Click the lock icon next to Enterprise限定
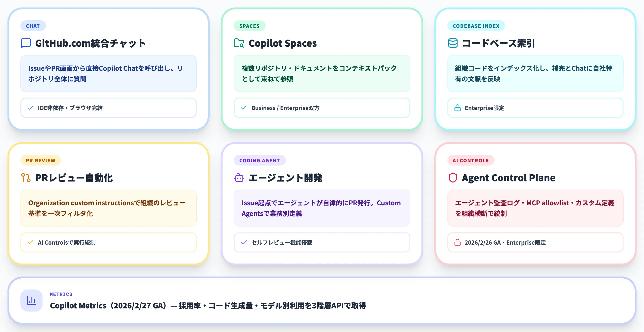Image resolution: width=644 pixels, height=332 pixels. click(458, 108)
